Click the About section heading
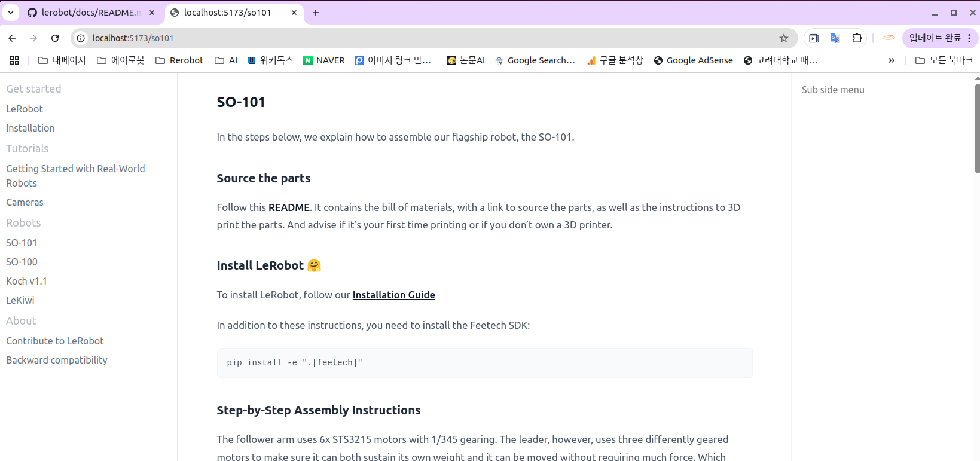 tap(21, 320)
